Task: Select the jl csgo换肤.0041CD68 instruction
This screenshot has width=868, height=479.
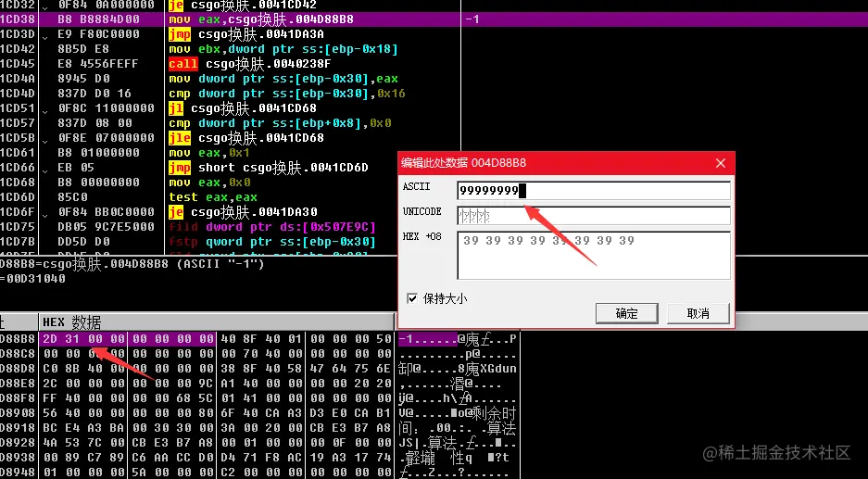Action: (x=243, y=108)
